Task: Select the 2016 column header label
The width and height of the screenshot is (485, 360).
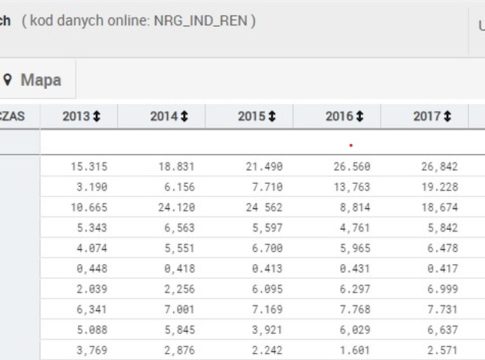Action: pos(339,116)
